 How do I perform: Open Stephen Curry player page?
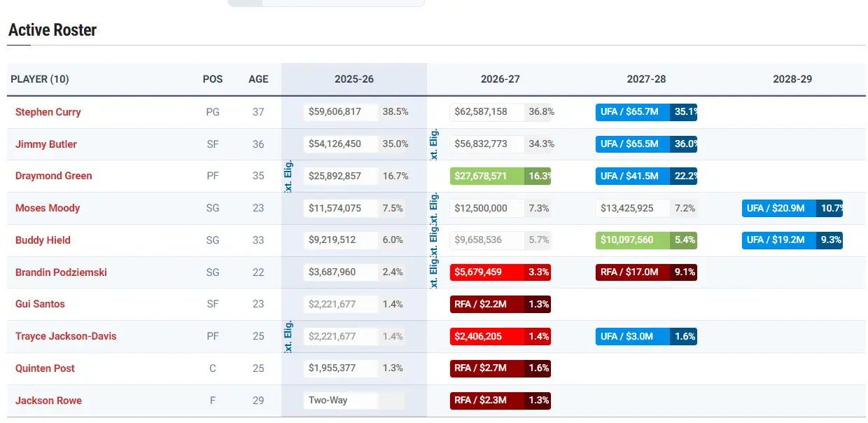point(48,112)
